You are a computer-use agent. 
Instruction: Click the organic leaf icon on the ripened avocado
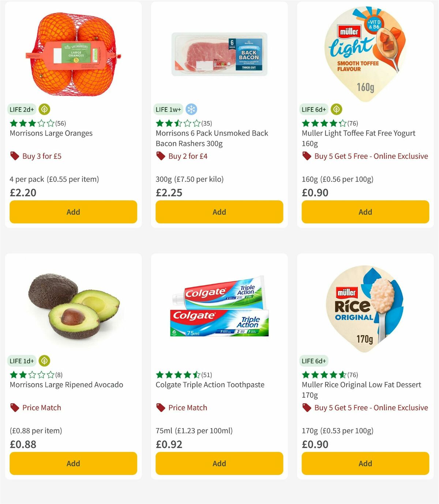(x=44, y=361)
